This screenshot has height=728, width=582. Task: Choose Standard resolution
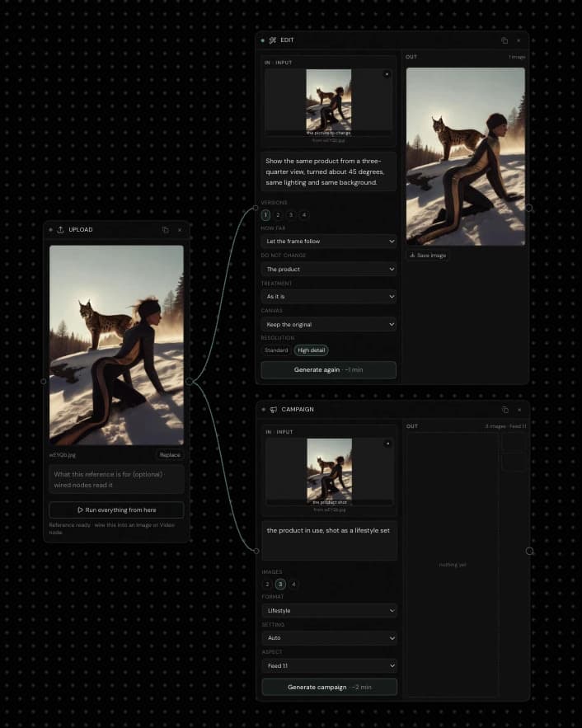(276, 350)
